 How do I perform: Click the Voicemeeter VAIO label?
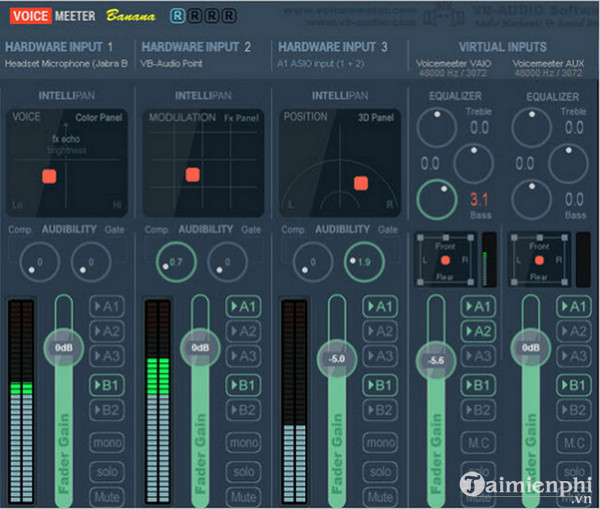pos(453,64)
